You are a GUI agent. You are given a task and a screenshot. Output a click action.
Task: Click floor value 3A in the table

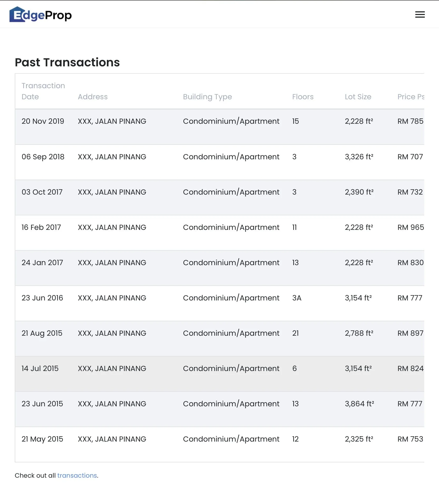(x=297, y=298)
